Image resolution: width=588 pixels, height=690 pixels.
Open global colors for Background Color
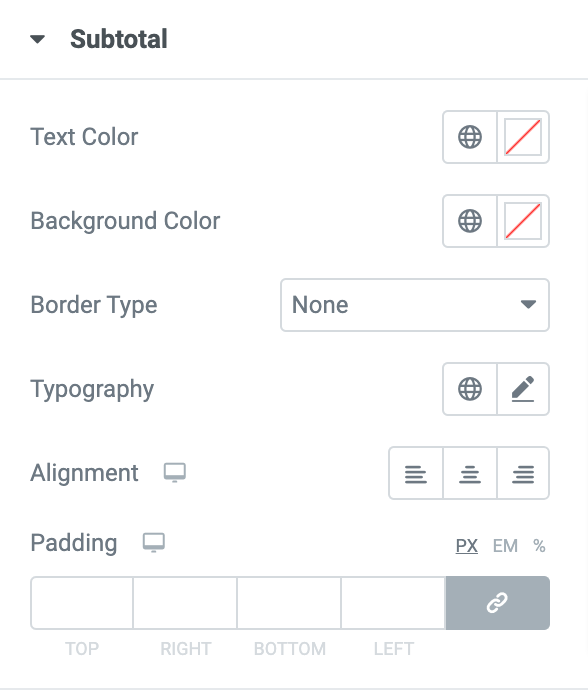click(x=470, y=221)
